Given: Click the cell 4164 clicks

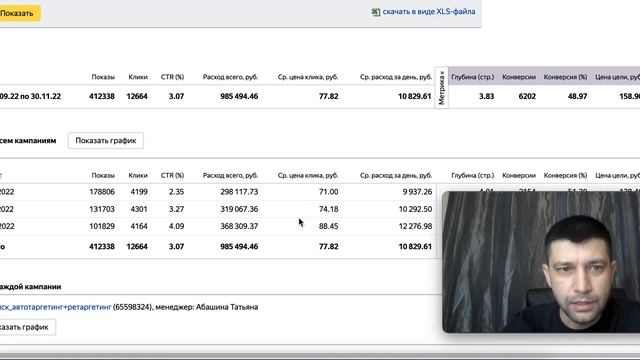Looking at the screenshot, I should [139, 226].
